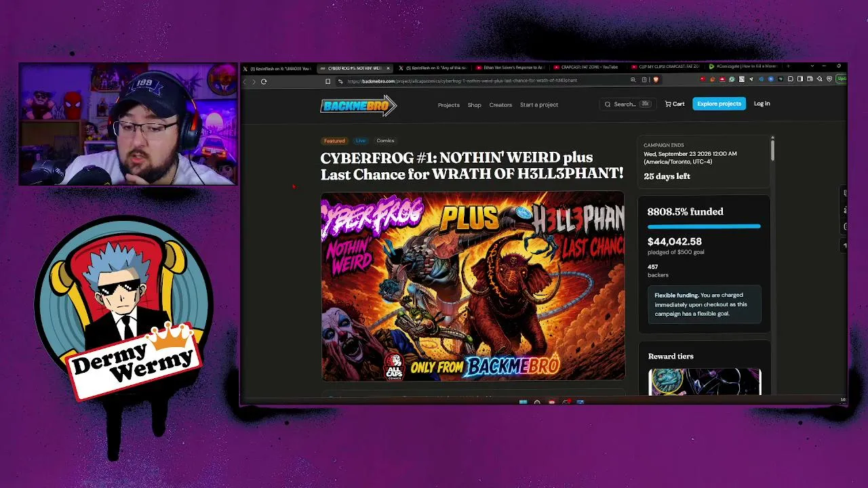
Task: Open the new tab plus button
Action: pos(787,66)
